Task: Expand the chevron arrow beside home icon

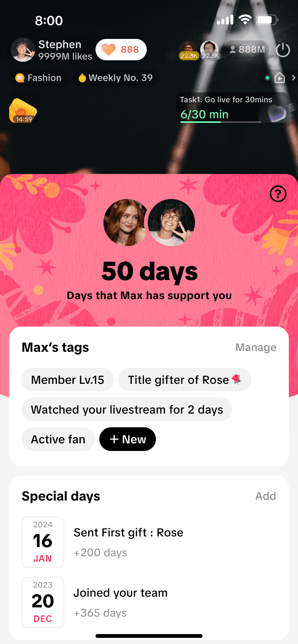Action: coord(293,78)
